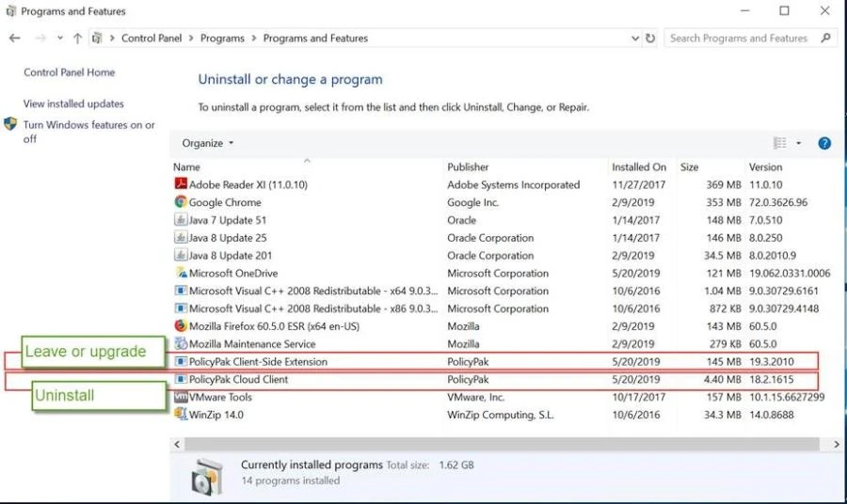Click the Search Programs and Features box
The width and height of the screenshot is (847, 504).
click(739, 39)
